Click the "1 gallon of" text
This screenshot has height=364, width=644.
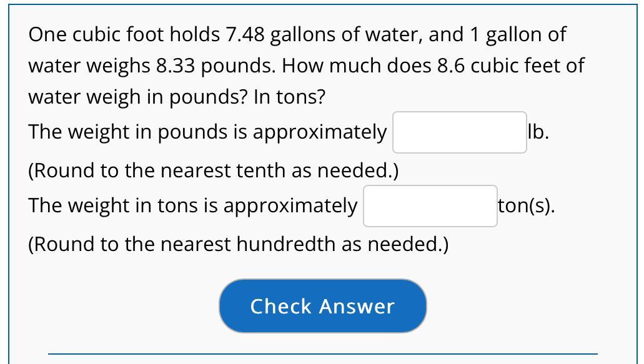[518, 35]
